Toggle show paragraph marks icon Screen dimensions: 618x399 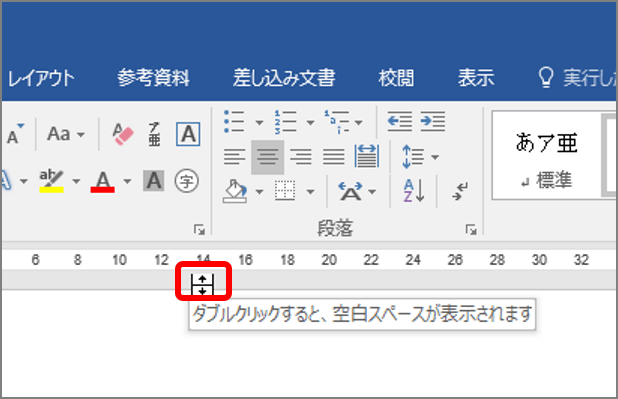tap(460, 191)
